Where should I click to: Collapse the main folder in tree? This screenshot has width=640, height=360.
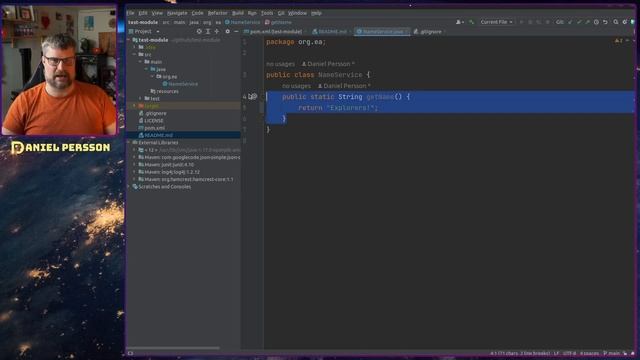point(141,62)
